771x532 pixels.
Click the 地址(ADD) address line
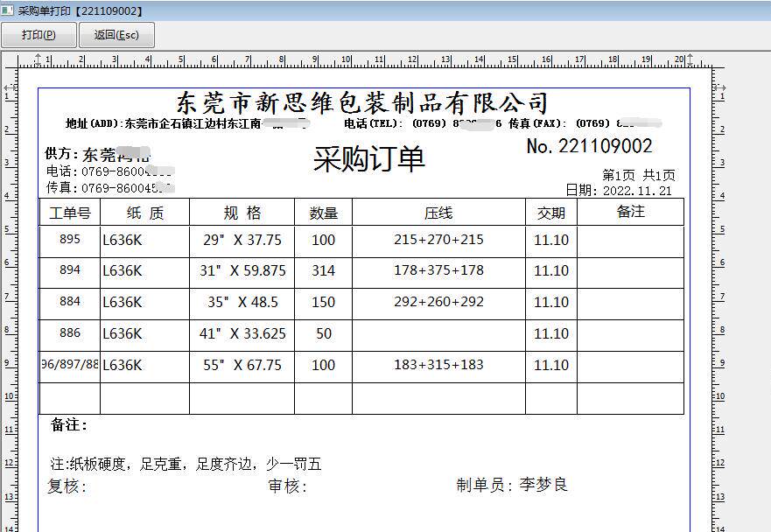coord(188,123)
